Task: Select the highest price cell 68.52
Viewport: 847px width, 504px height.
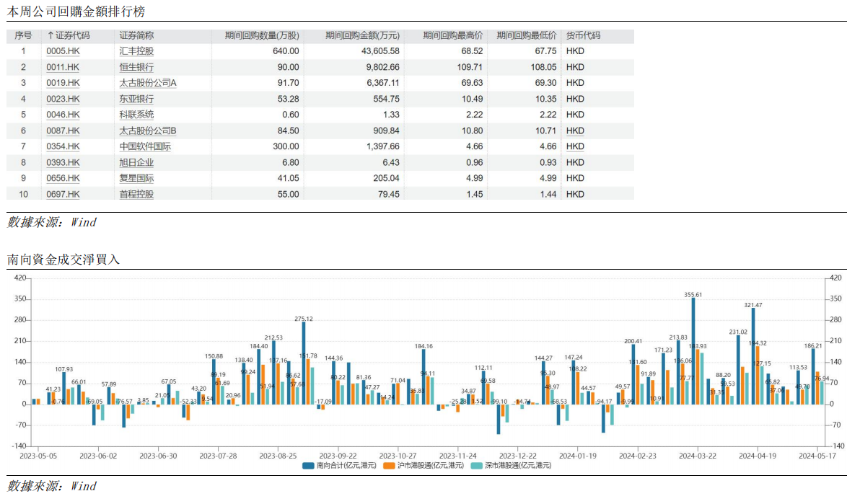Action: [x=472, y=51]
